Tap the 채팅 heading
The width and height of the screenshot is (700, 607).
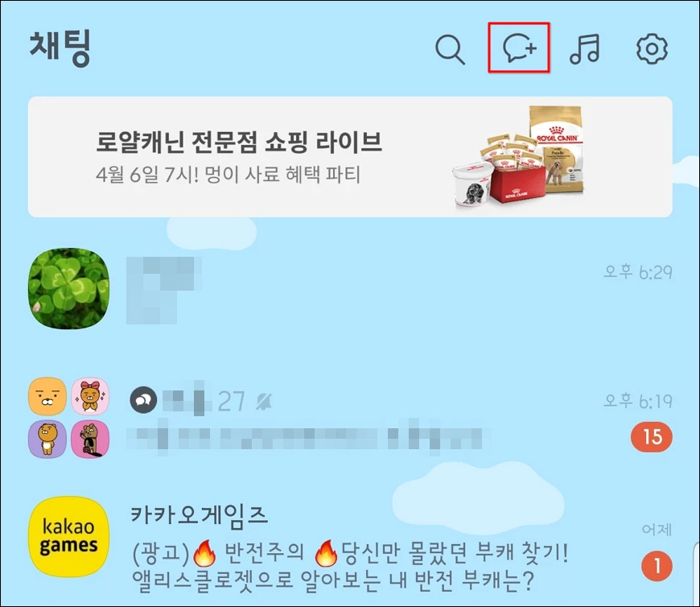coord(60,47)
